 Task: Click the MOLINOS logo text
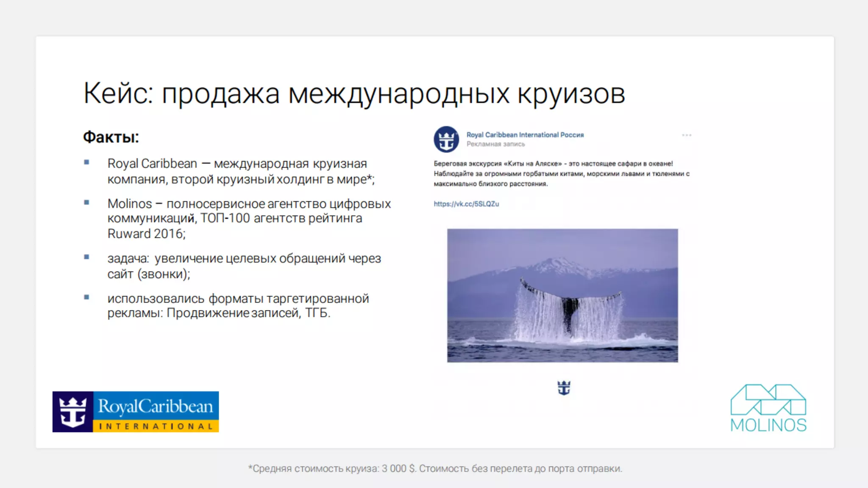(768, 425)
